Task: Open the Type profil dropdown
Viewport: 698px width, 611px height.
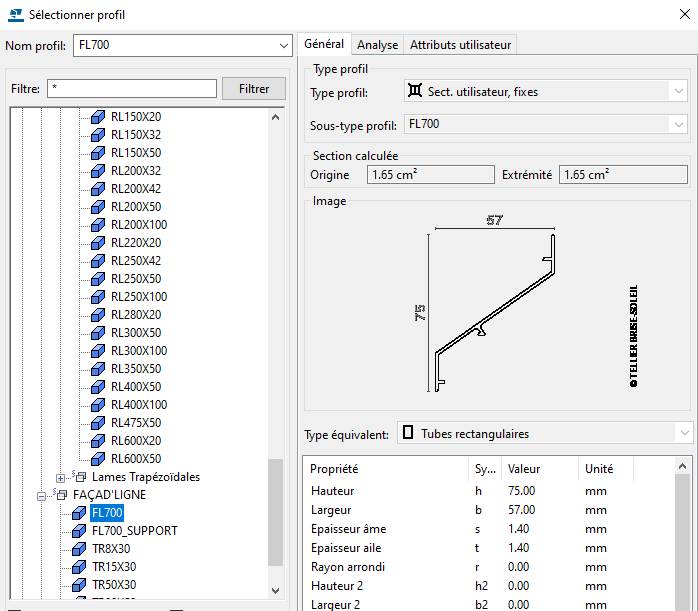Action: (x=676, y=92)
